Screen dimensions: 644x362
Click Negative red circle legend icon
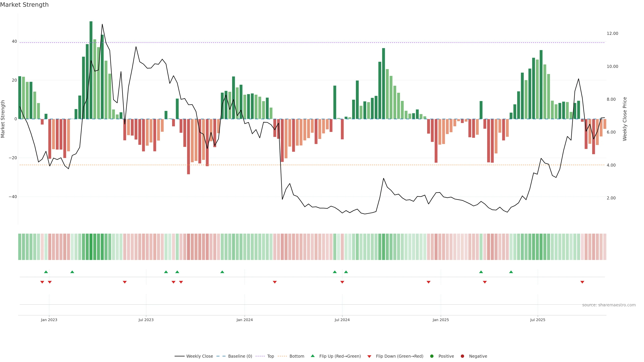tap(462, 356)
